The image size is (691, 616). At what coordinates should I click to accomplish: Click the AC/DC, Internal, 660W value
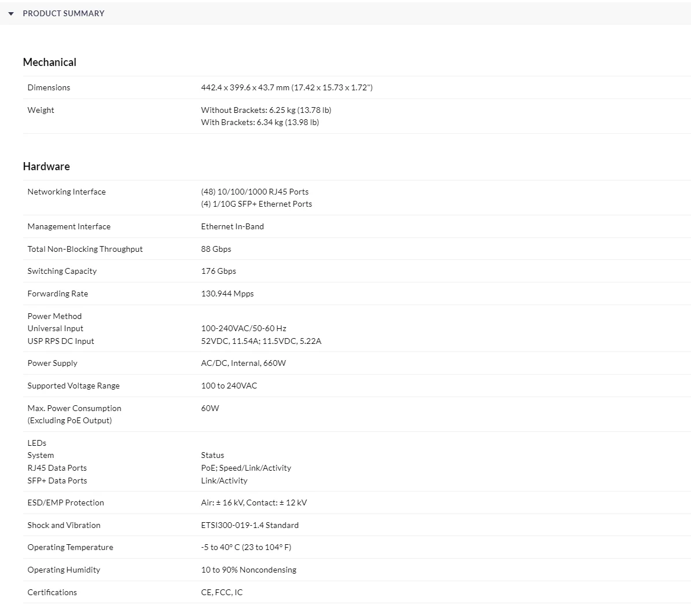(243, 363)
